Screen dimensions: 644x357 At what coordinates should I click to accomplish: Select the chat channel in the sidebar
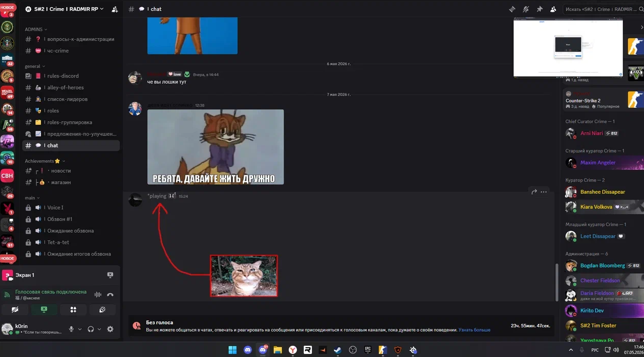click(x=71, y=145)
